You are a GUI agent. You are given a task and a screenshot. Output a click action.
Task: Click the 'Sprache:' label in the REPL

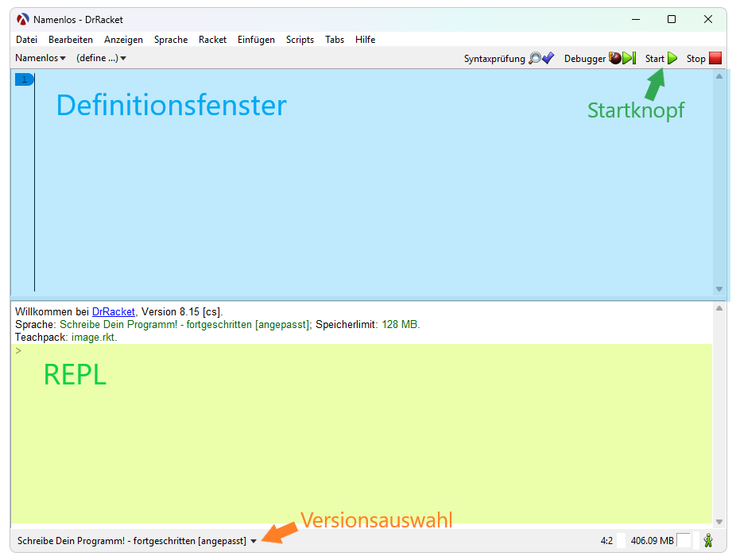click(x=36, y=325)
